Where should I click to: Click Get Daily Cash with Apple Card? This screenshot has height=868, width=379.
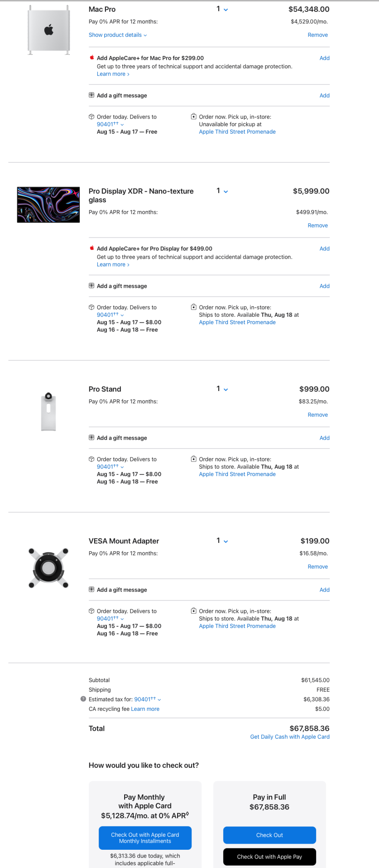(x=290, y=737)
